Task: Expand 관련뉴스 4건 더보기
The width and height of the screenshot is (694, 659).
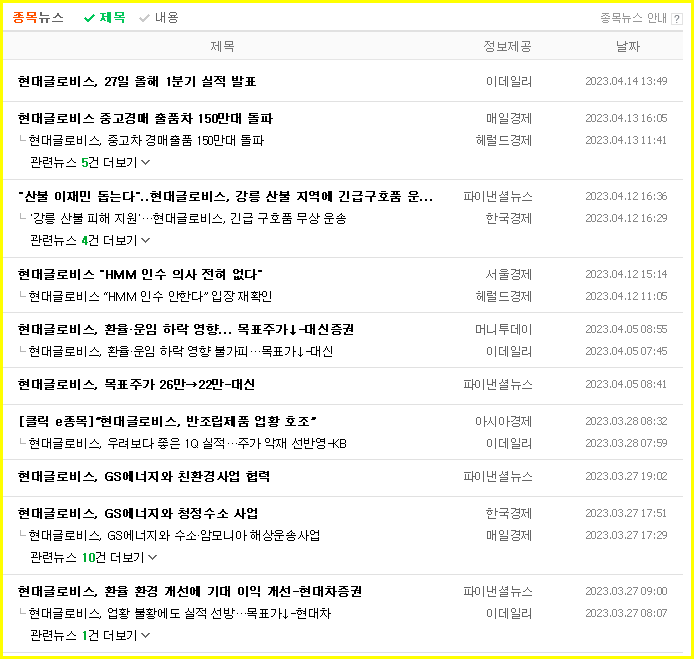Action: click(90, 240)
